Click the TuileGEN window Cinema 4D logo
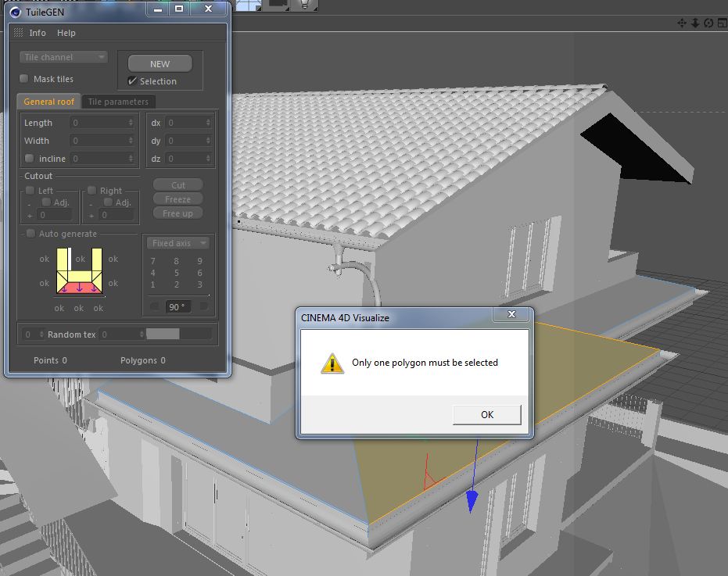The width and height of the screenshot is (728, 576). (16, 12)
